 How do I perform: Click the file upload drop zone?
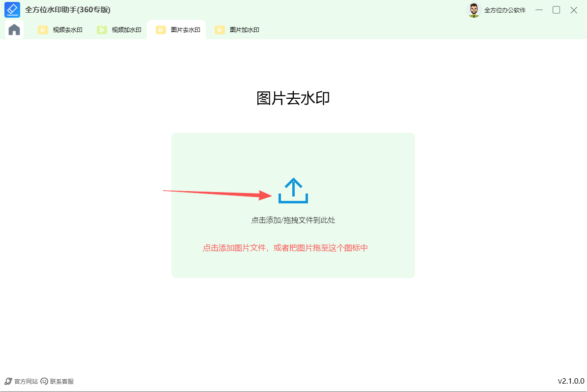tap(293, 205)
